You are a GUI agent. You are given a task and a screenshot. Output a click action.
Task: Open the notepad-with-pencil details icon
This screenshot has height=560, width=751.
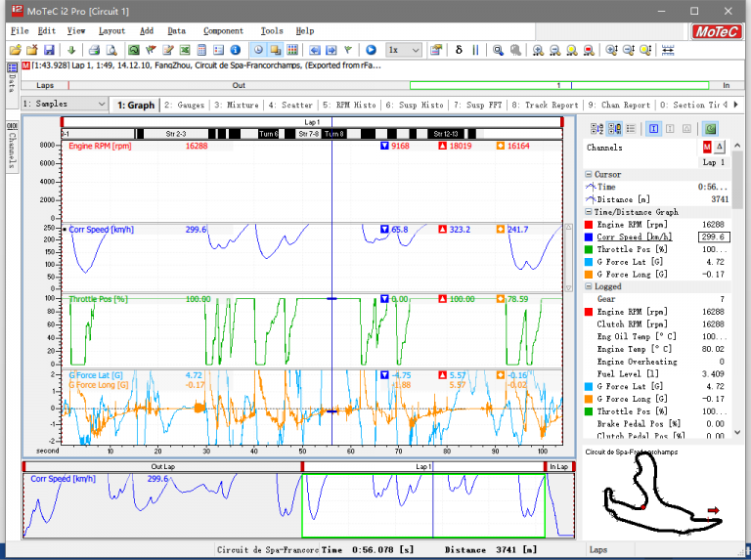tap(167, 50)
